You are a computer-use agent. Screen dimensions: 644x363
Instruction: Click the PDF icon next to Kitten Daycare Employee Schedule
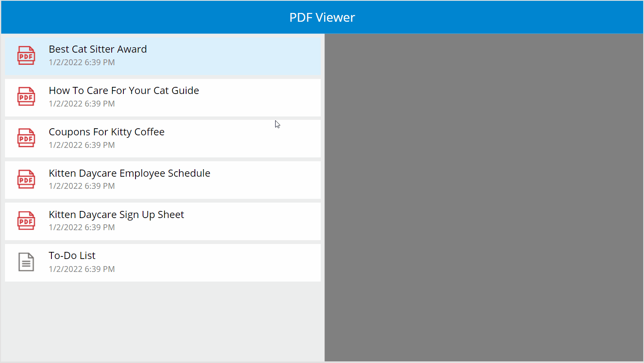click(26, 179)
